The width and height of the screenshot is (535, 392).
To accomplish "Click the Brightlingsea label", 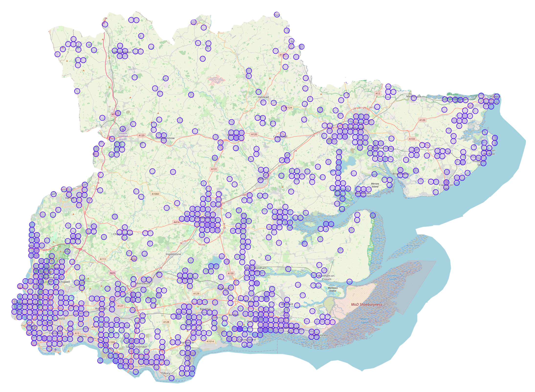I will click(401, 174).
